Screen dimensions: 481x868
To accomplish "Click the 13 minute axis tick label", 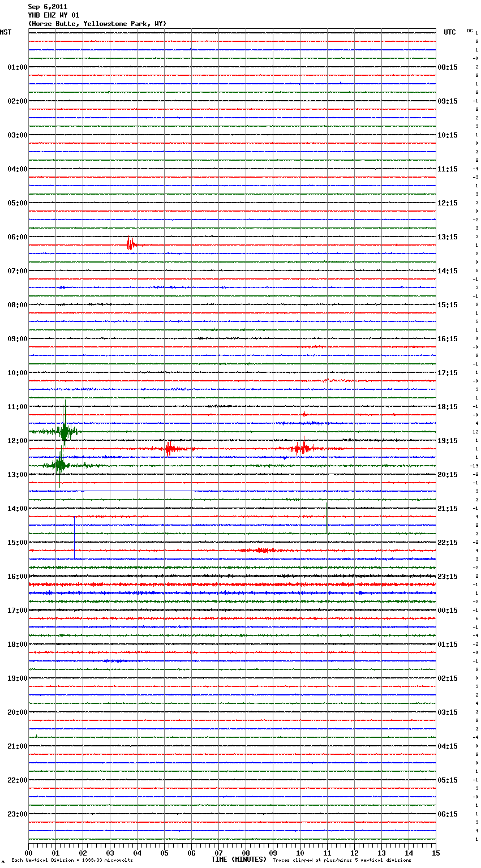I will pos(381,853).
